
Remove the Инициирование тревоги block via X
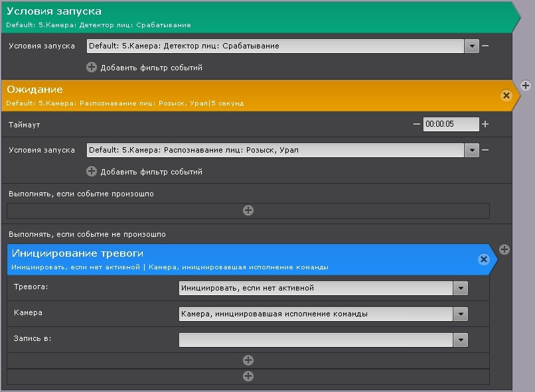coord(484,259)
